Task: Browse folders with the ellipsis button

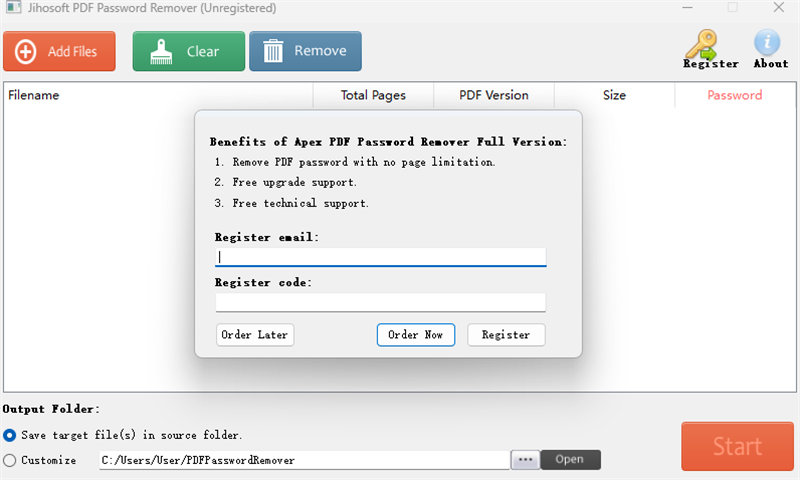Action: click(525, 460)
